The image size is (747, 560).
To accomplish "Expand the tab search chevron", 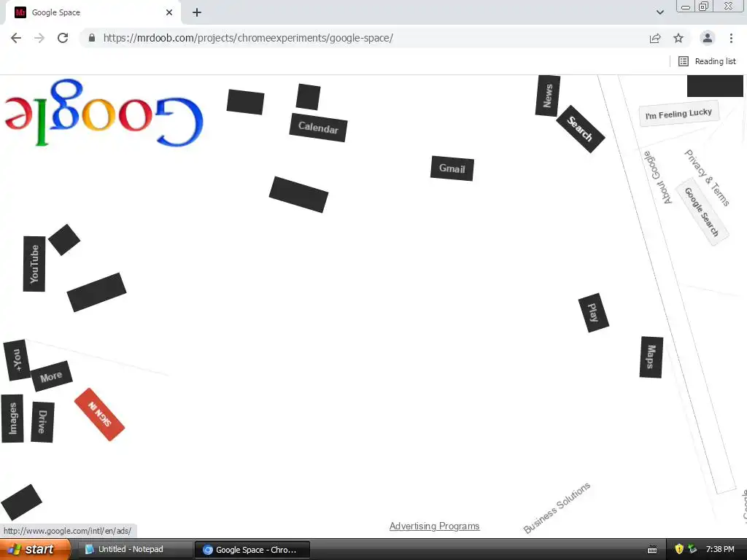I will 659,12.
